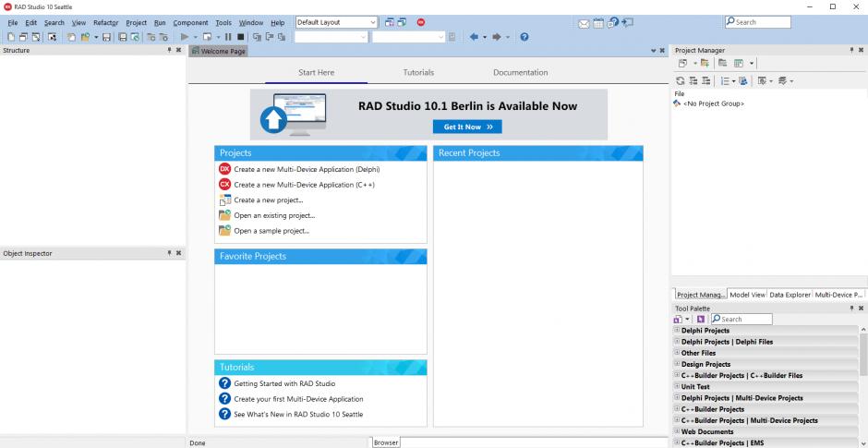Expand the Web Documents palette category
868x448 pixels.
(677, 431)
